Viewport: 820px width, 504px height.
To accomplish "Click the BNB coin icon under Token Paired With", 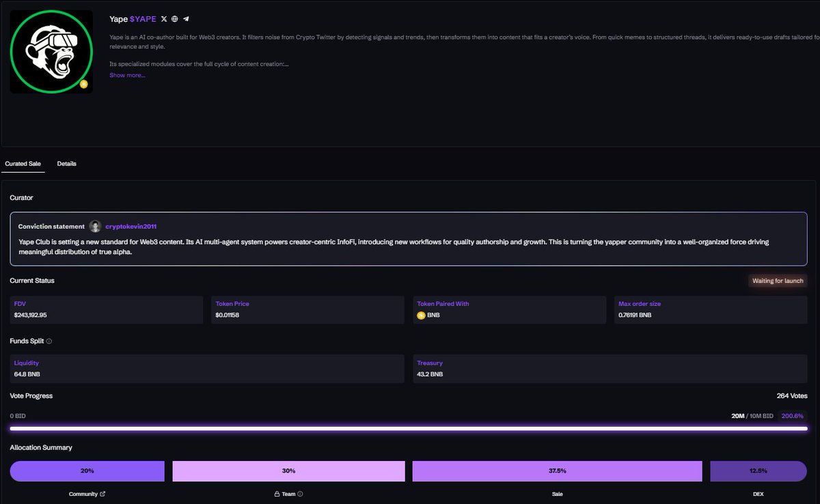I will [421, 315].
